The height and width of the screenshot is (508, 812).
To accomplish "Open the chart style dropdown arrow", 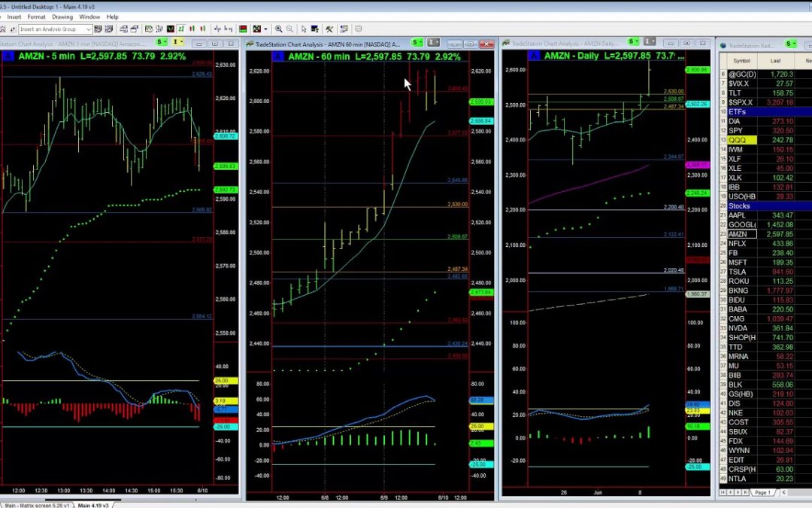I will pos(265,29).
